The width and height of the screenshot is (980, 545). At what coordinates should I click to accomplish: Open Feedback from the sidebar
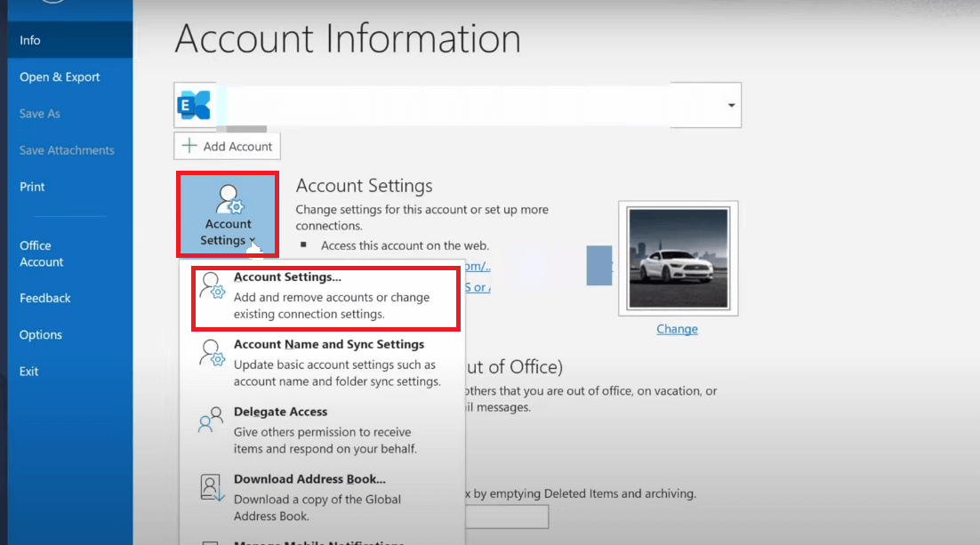(45, 298)
